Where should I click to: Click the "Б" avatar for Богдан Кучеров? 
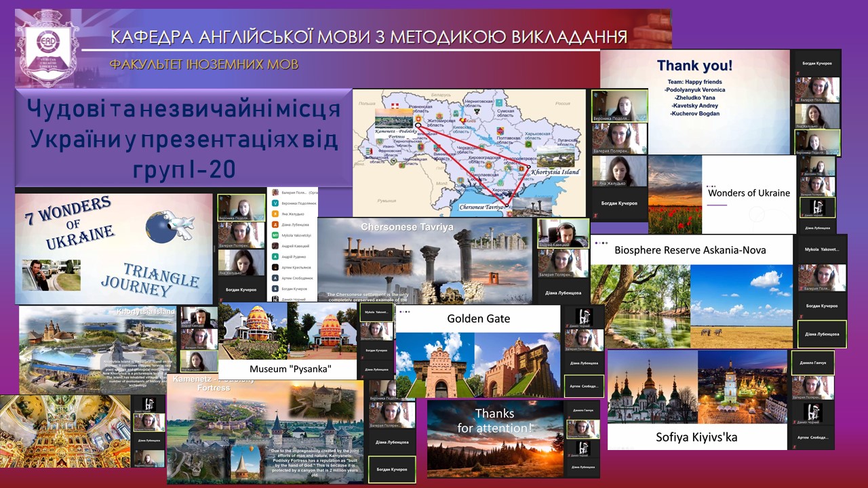tap(275, 289)
